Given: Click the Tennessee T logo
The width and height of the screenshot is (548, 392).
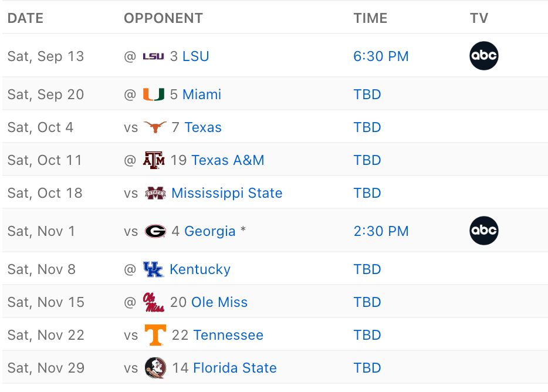Looking at the screenshot, I should point(155,335).
